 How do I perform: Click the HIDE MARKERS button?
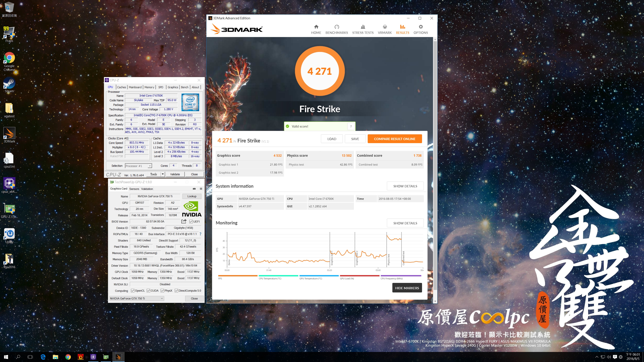407,288
